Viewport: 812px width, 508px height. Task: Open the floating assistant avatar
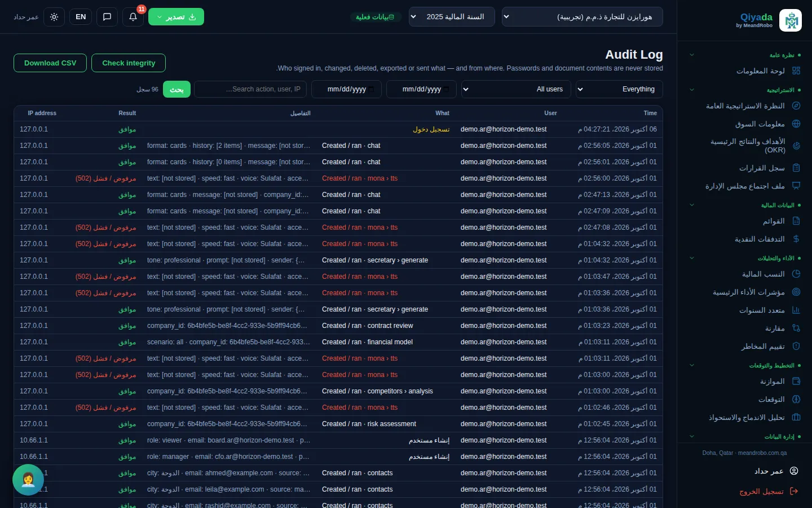[28, 480]
